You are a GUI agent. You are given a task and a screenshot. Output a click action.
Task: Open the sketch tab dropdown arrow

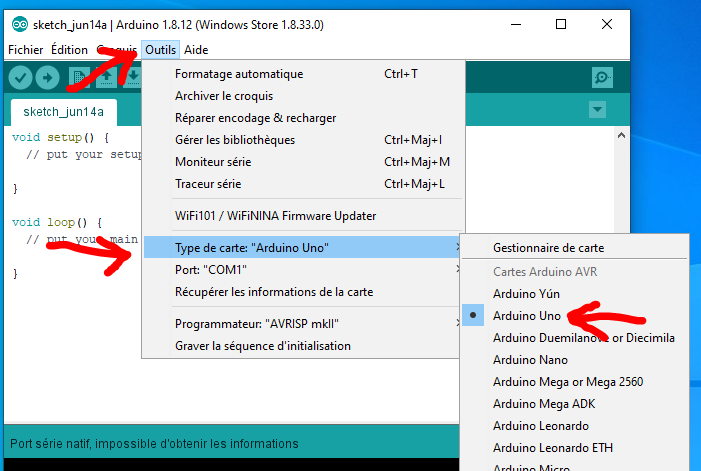coord(597,109)
